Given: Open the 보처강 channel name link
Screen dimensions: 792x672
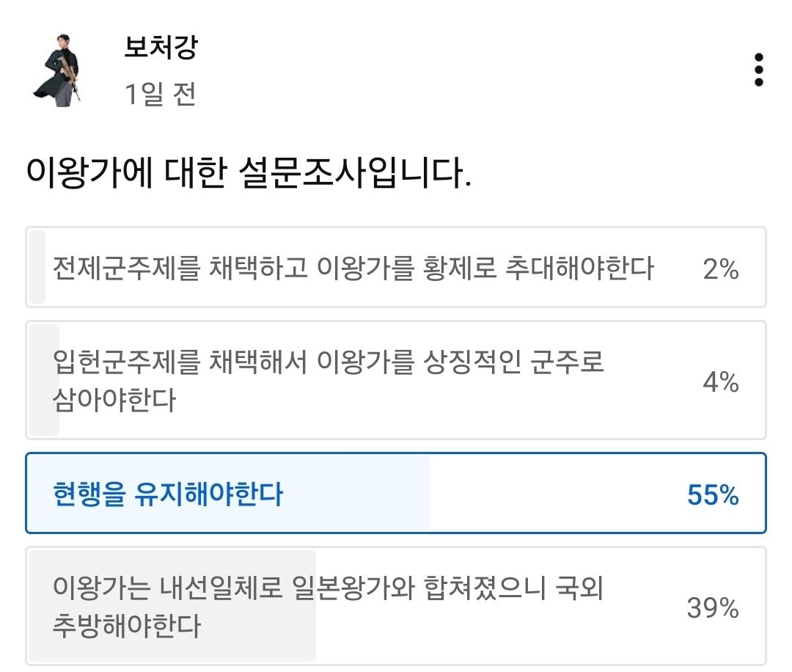Looking at the screenshot, I should [161, 48].
